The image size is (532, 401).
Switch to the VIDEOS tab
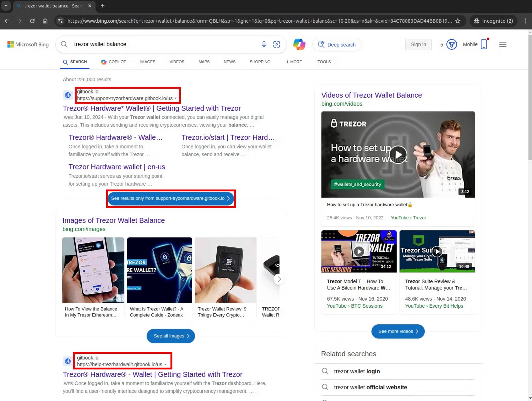177,62
